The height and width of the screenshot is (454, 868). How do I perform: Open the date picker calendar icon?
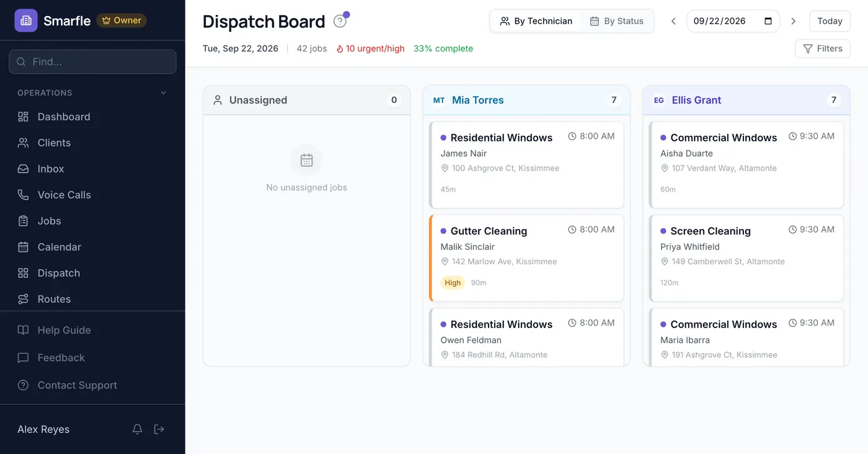pyautogui.click(x=768, y=21)
